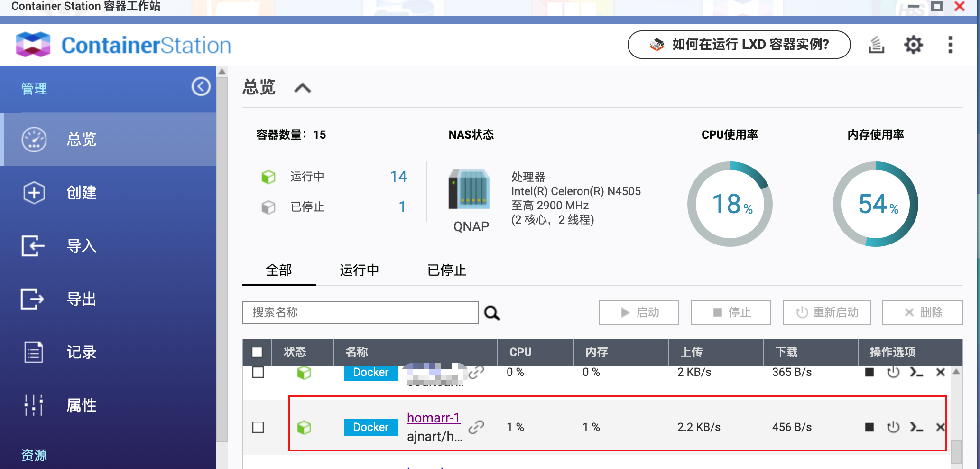Viewport: 980px width, 469px height.
Task: Open Container Station settings gear
Action: click(x=913, y=45)
